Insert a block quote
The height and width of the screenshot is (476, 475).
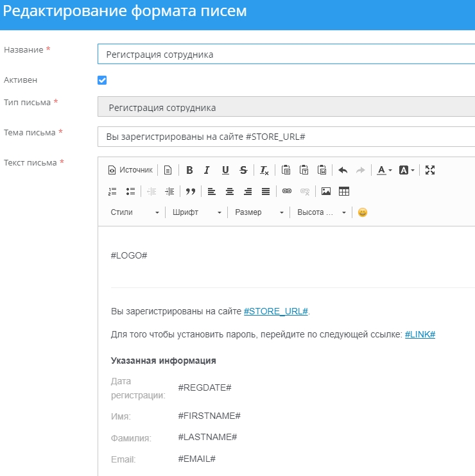pyautogui.click(x=190, y=191)
